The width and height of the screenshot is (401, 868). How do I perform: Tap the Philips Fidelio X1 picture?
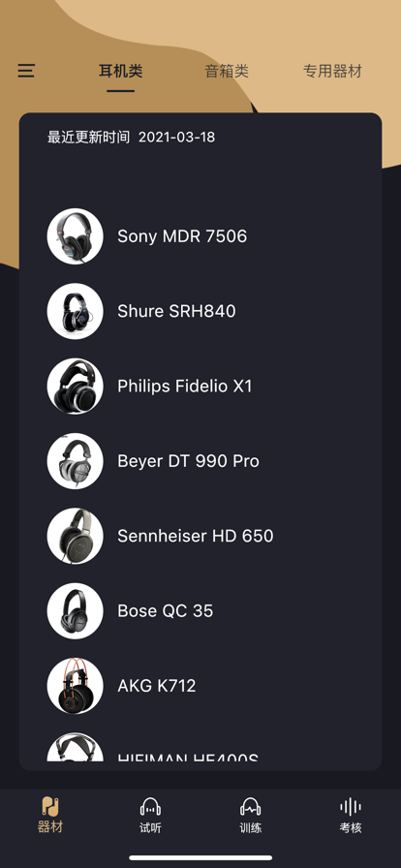click(x=75, y=386)
